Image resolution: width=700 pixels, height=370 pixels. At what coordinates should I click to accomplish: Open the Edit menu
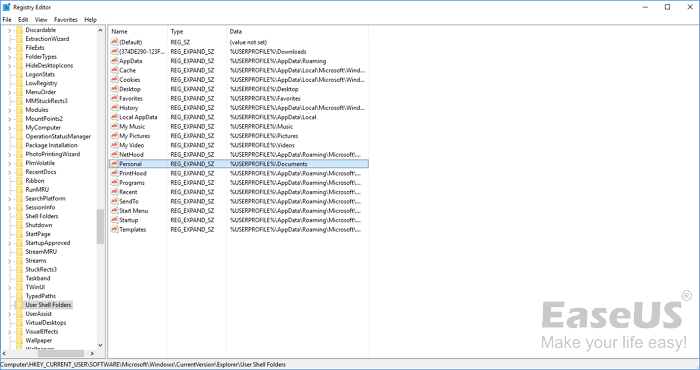coord(23,20)
